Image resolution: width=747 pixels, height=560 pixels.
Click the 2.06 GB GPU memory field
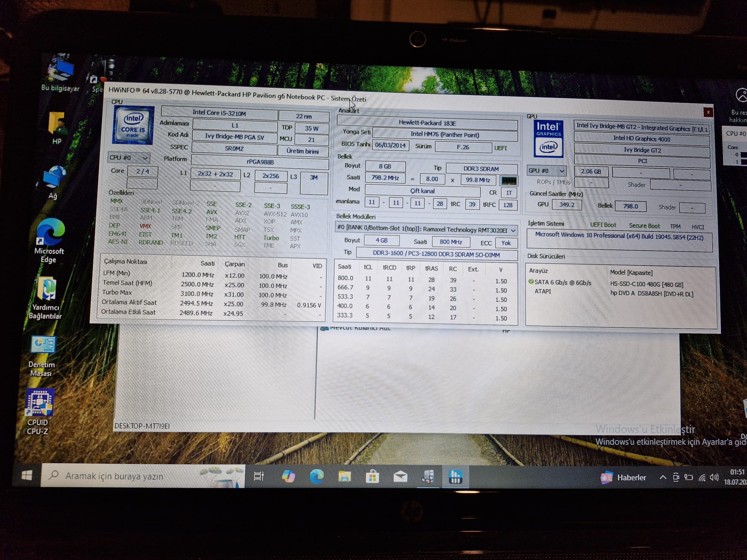(591, 172)
